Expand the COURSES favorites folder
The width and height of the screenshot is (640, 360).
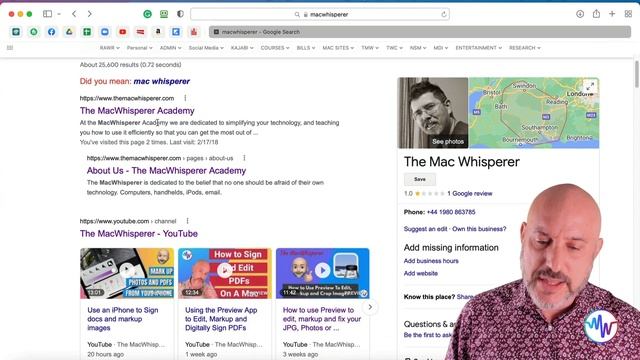tap(275, 48)
